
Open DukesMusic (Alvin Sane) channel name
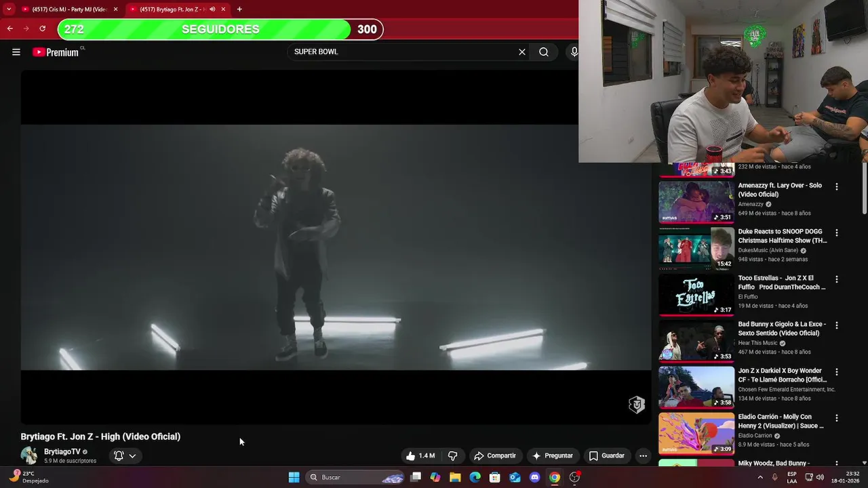click(768, 251)
